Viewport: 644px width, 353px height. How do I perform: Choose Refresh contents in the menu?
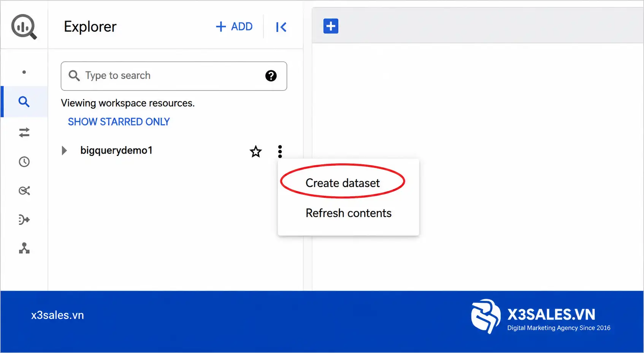[348, 213]
